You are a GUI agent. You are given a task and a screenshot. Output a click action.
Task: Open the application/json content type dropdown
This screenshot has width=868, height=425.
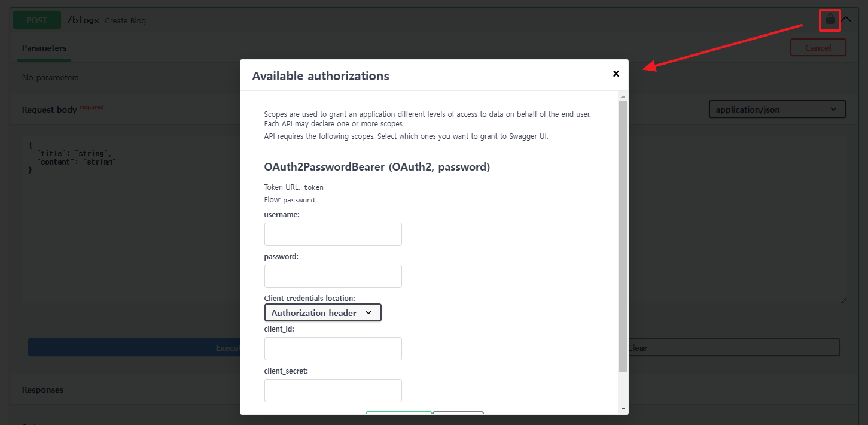[777, 110]
